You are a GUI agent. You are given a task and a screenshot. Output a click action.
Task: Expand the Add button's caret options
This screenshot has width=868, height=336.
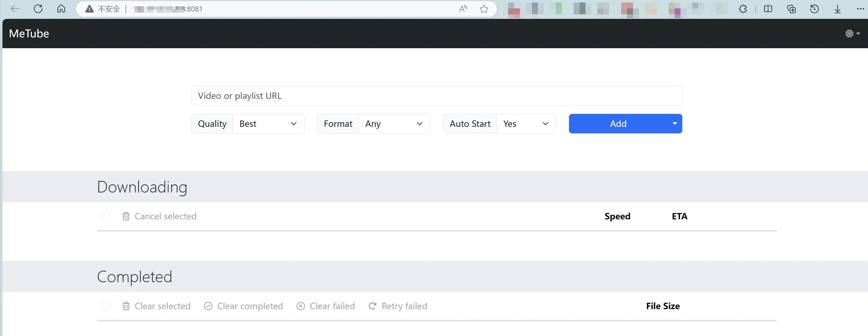click(675, 124)
